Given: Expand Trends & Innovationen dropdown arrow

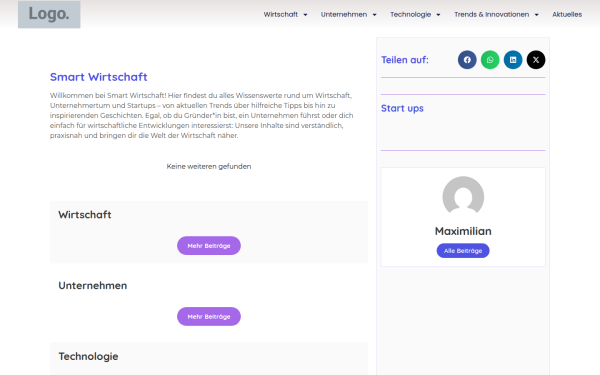Looking at the screenshot, I should coord(536,15).
